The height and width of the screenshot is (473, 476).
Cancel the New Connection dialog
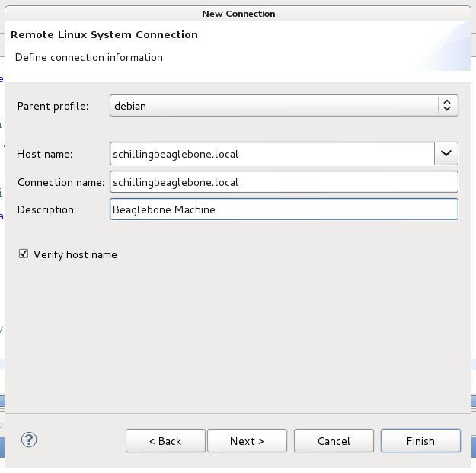[x=334, y=441]
